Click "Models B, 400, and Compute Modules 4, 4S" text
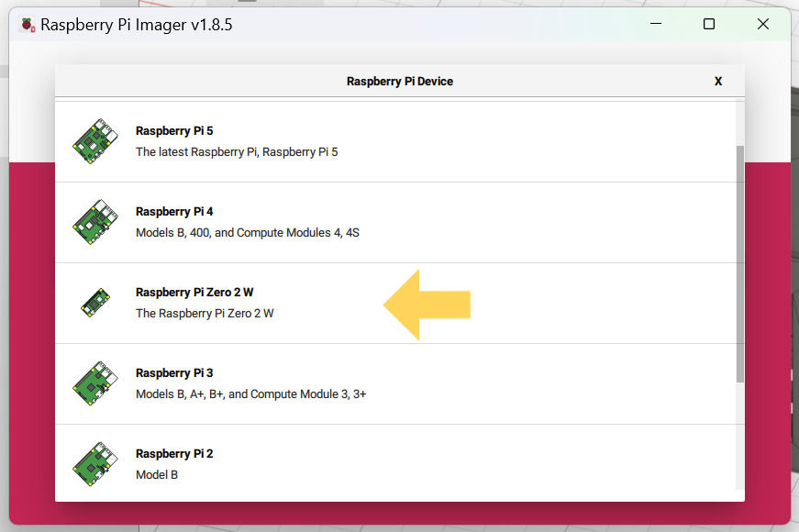Viewport: 799px width, 532px height. [x=248, y=233]
